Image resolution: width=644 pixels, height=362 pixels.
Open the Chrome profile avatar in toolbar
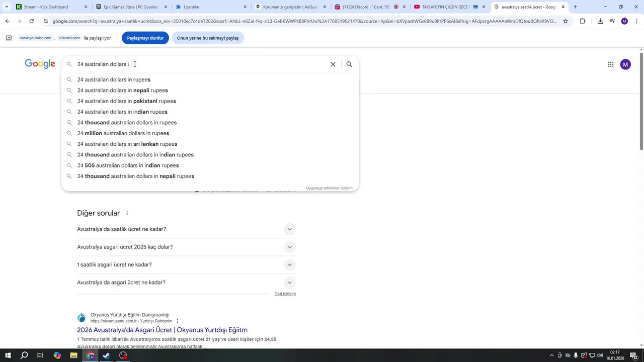pos(624,21)
